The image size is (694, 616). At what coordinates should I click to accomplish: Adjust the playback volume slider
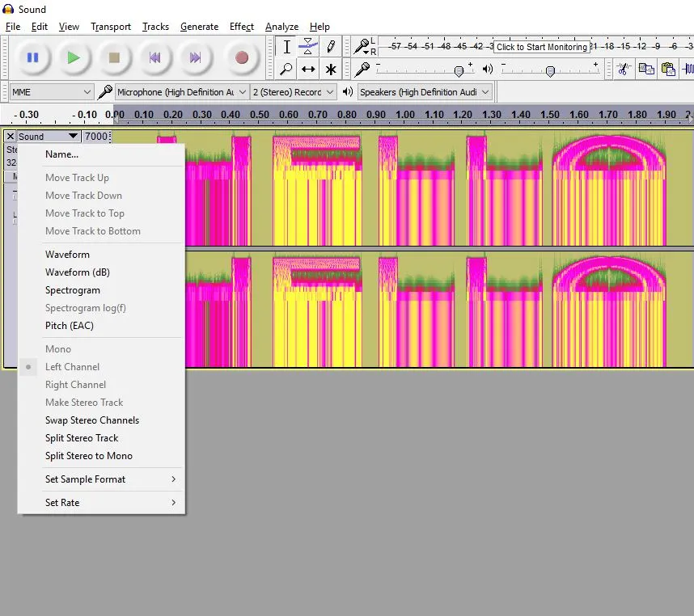[x=550, y=70]
